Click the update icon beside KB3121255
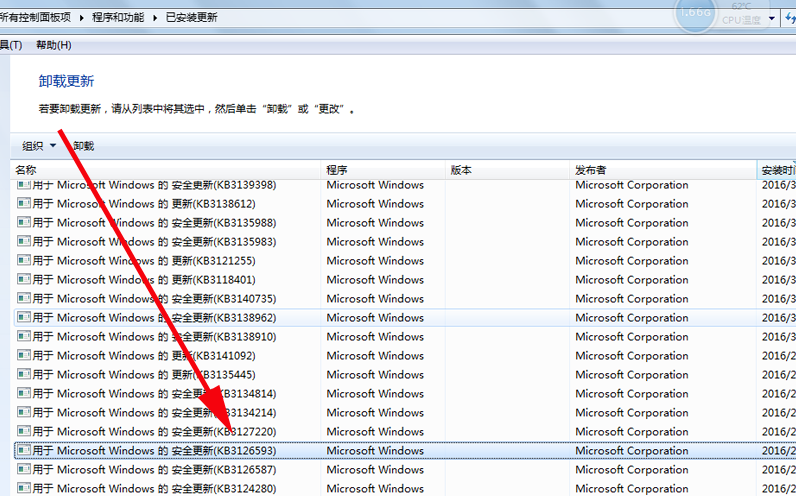 pos(24,260)
